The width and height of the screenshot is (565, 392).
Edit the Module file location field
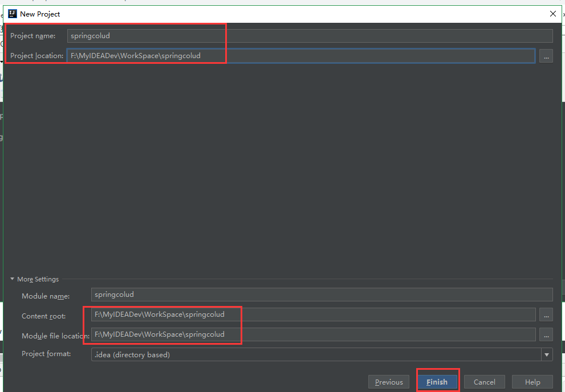[x=313, y=334]
